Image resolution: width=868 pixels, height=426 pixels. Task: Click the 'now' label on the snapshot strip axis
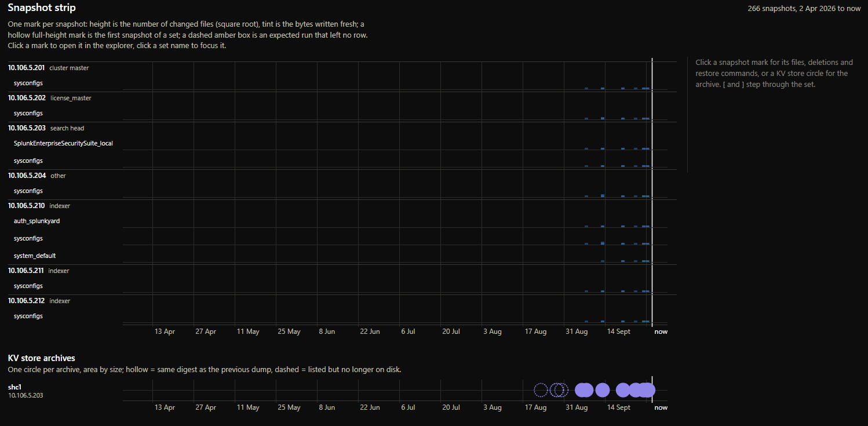pyautogui.click(x=661, y=332)
